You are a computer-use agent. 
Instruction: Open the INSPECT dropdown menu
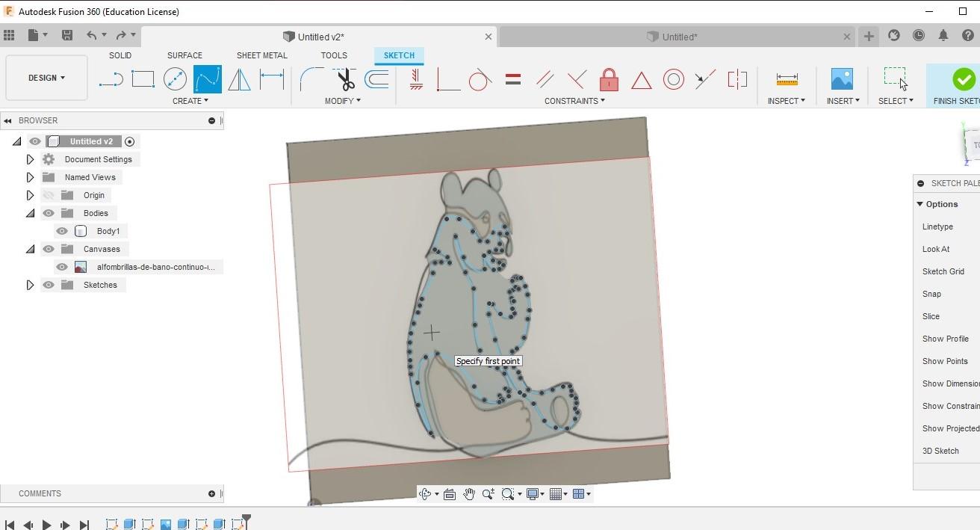(786, 101)
